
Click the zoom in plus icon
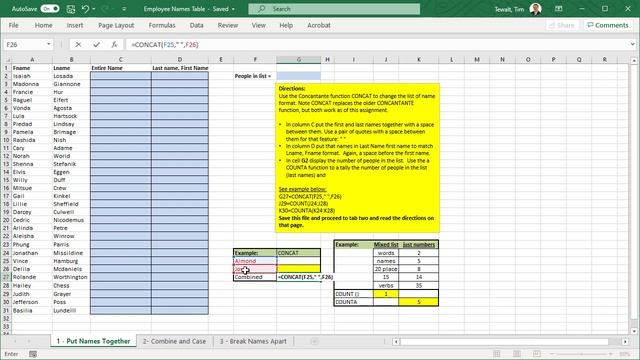point(611,354)
